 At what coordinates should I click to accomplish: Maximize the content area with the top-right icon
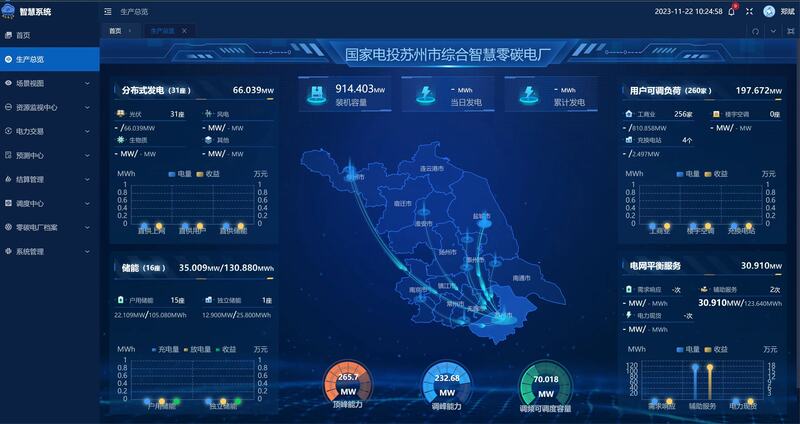(x=791, y=31)
